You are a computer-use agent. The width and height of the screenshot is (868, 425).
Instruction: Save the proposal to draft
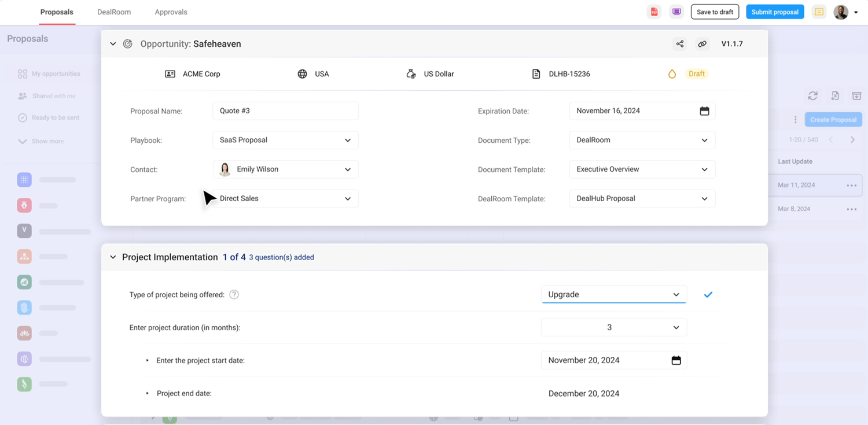[715, 11]
